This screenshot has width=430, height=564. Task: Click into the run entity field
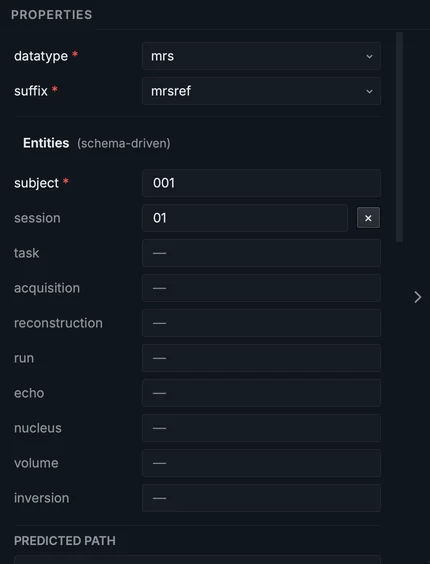[x=261, y=358]
